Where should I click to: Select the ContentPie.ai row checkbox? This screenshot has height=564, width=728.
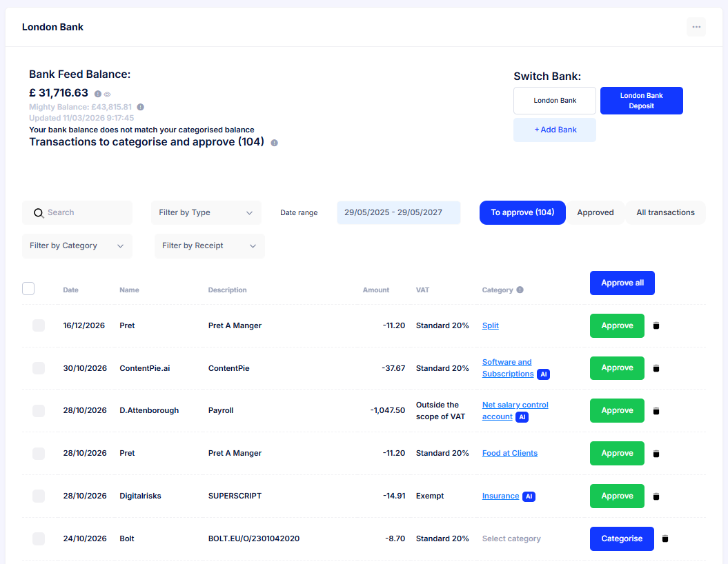click(39, 368)
